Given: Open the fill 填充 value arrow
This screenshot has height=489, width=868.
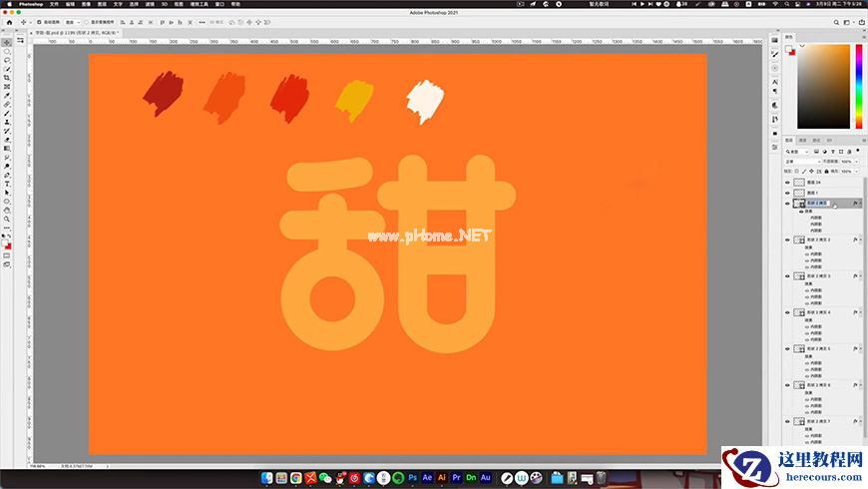Looking at the screenshot, I should (857, 171).
